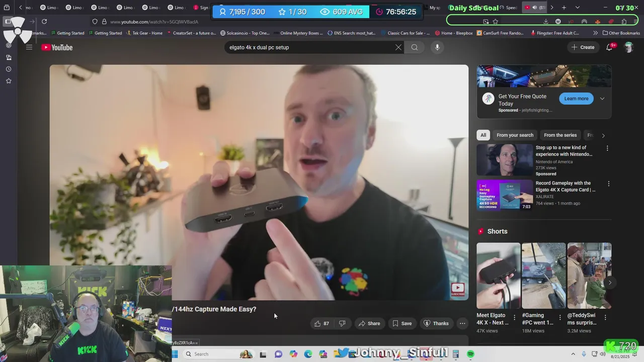Open the #Gaming #PC short thumbnail
Viewport: 644px width, 362px height.
544,276
